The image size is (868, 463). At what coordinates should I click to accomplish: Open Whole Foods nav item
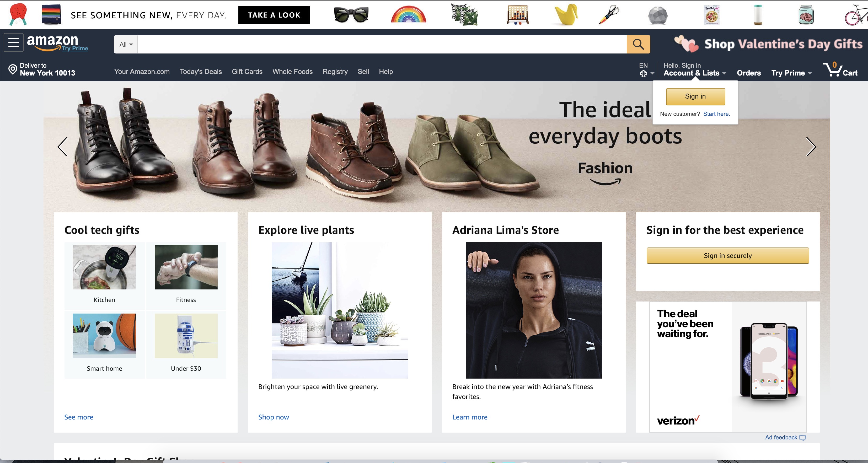[x=292, y=71]
